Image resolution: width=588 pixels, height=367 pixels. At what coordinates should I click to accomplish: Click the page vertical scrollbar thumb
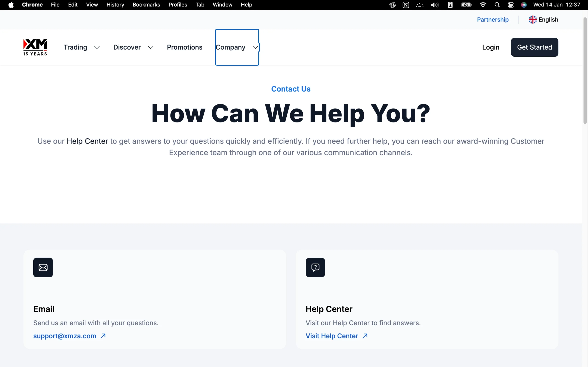(x=585, y=70)
